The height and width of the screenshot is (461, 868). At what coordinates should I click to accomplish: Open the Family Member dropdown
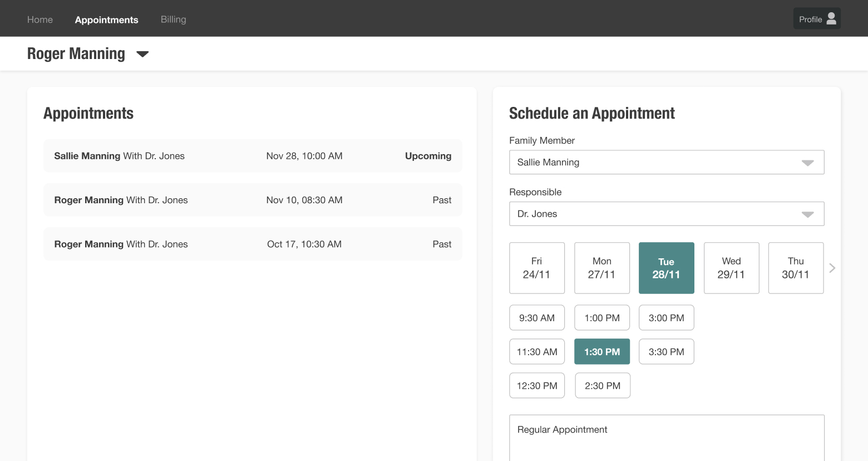coord(666,162)
